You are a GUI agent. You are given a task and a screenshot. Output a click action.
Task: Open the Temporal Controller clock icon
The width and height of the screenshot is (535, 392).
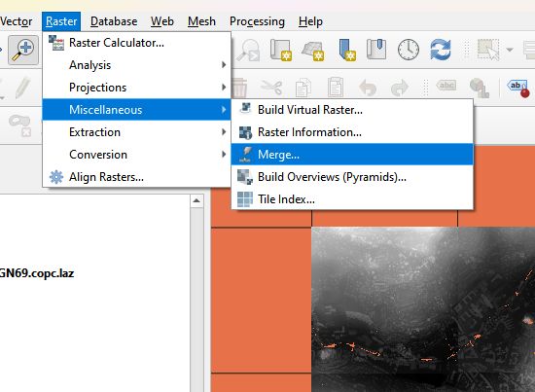[x=409, y=50]
